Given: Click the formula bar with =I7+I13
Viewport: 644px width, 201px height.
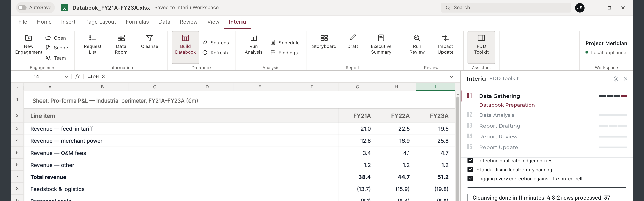Looking at the screenshot, I should point(267,76).
